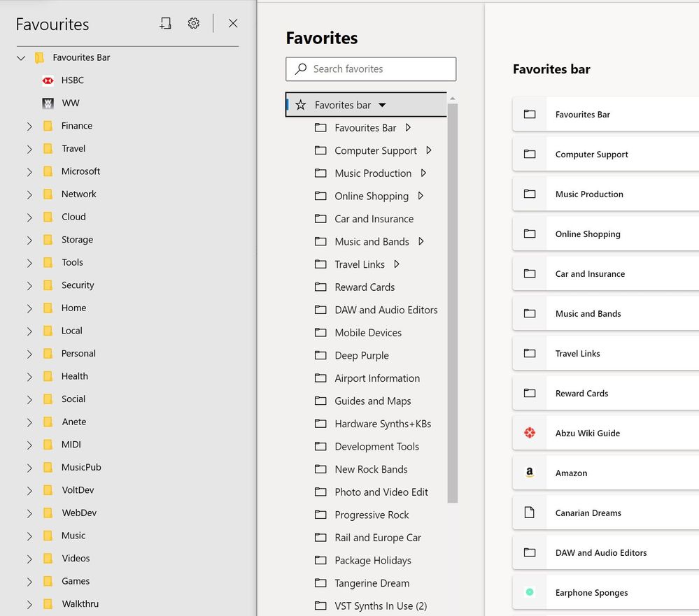Select the Videos folder in Favourites tree

(76, 558)
